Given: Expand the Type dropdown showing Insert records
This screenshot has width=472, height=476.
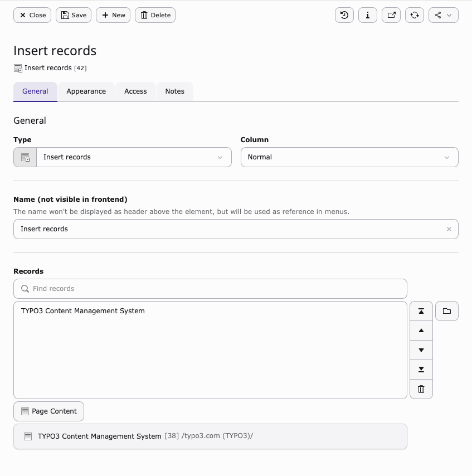Looking at the screenshot, I should (x=134, y=157).
